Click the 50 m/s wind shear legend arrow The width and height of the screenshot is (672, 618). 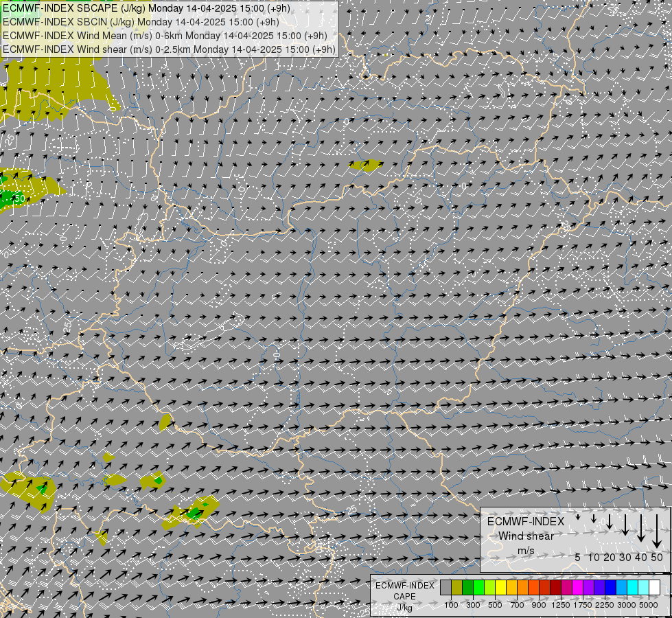pos(657,531)
